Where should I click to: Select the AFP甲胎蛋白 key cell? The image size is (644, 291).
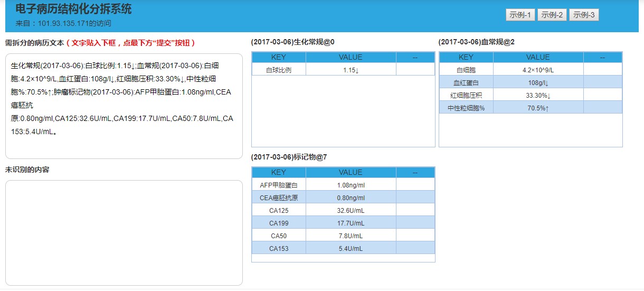point(278,185)
